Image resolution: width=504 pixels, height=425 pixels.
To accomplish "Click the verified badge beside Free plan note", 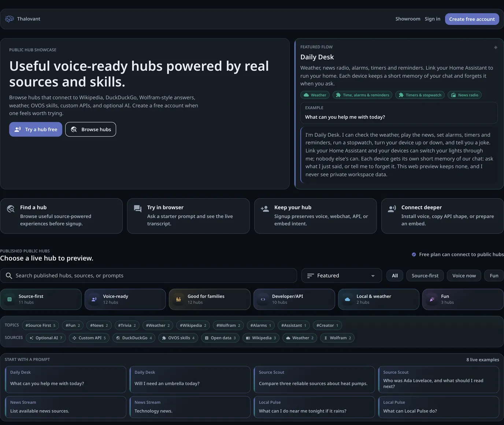I will (414, 254).
